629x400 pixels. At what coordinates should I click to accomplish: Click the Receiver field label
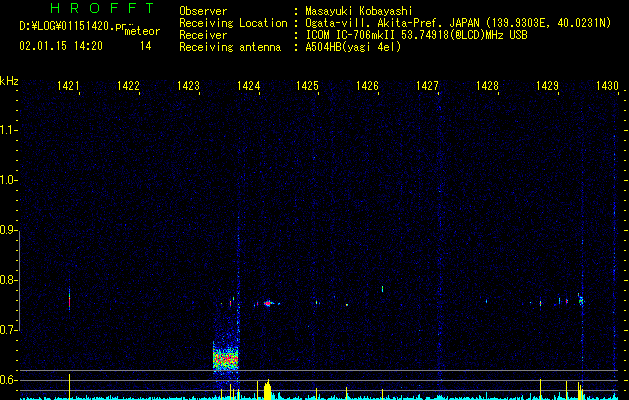[x=203, y=35]
